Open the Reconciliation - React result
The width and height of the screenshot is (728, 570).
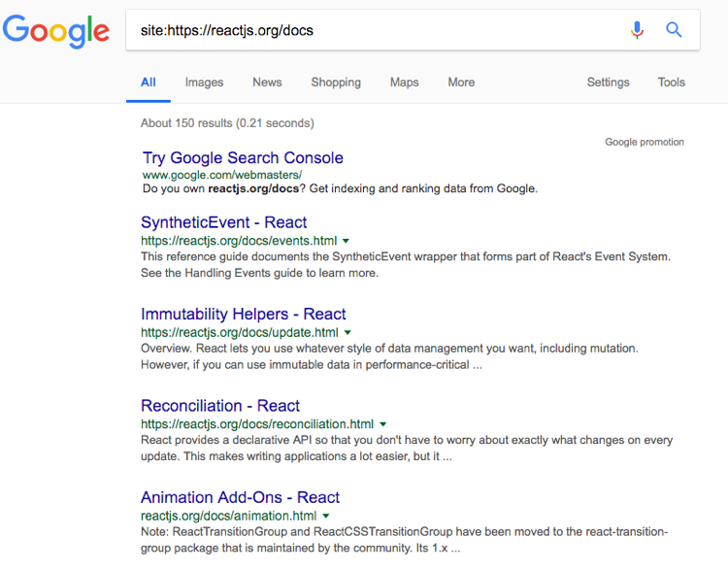(x=220, y=406)
